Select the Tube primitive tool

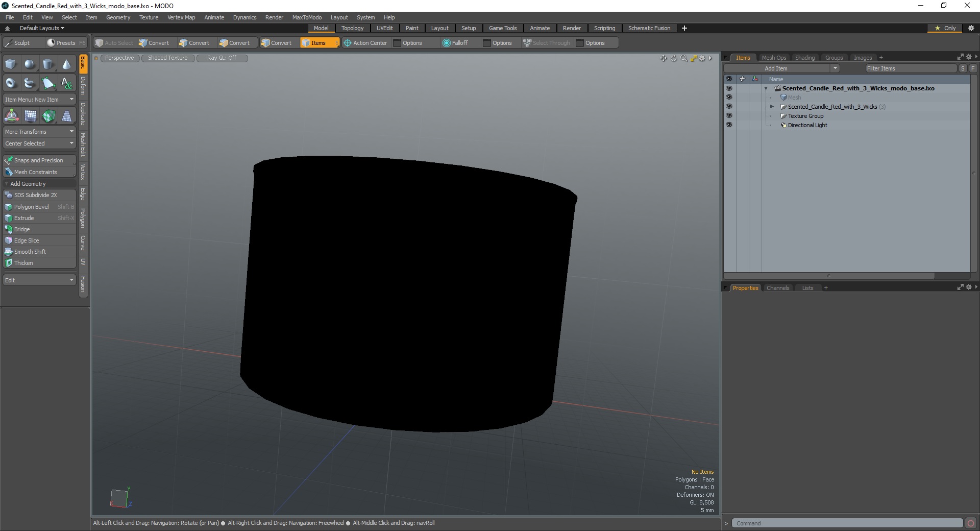pyautogui.click(x=30, y=83)
